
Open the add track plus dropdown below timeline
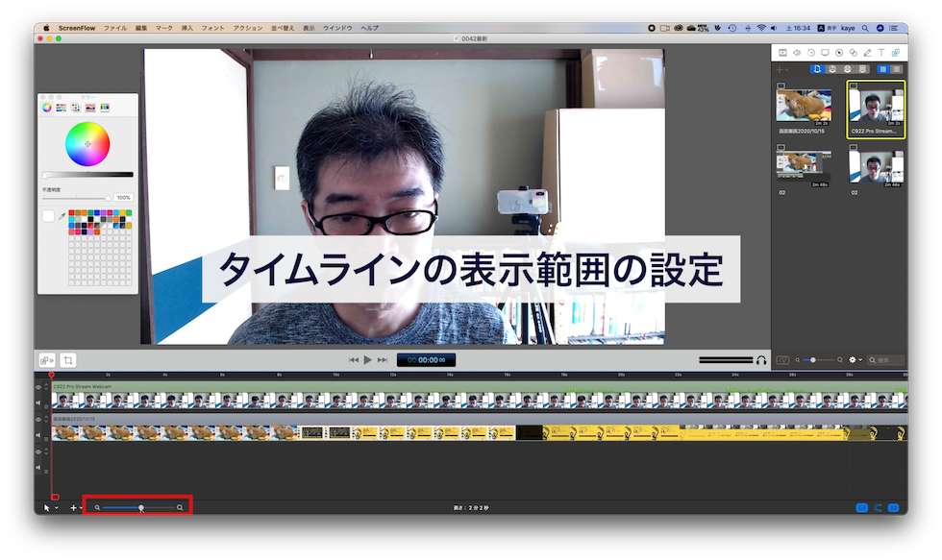(76, 507)
